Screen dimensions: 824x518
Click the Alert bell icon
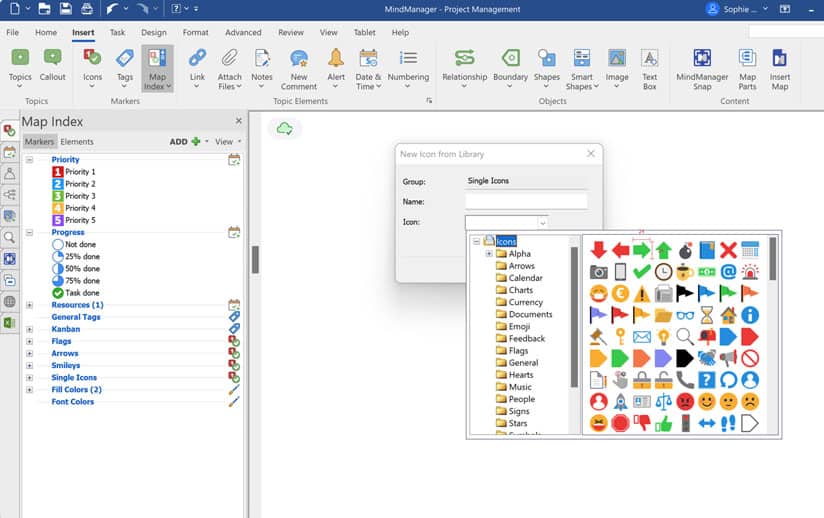click(335, 59)
